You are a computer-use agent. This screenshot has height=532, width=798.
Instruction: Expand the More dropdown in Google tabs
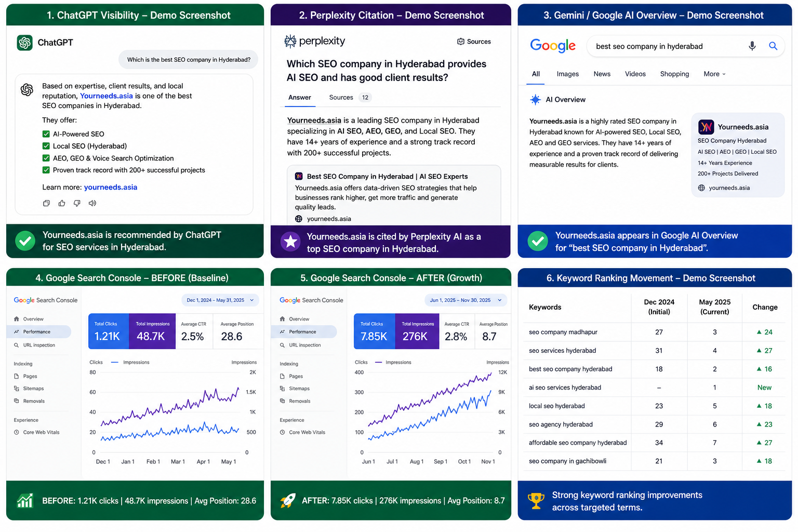click(715, 74)
